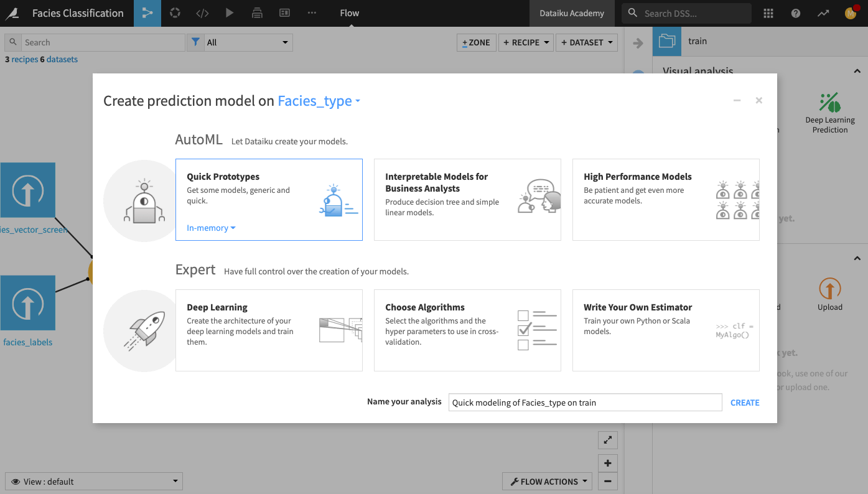868x494 pixels.
Task: Open your profile avatar with the M initial
Action: 851,13
